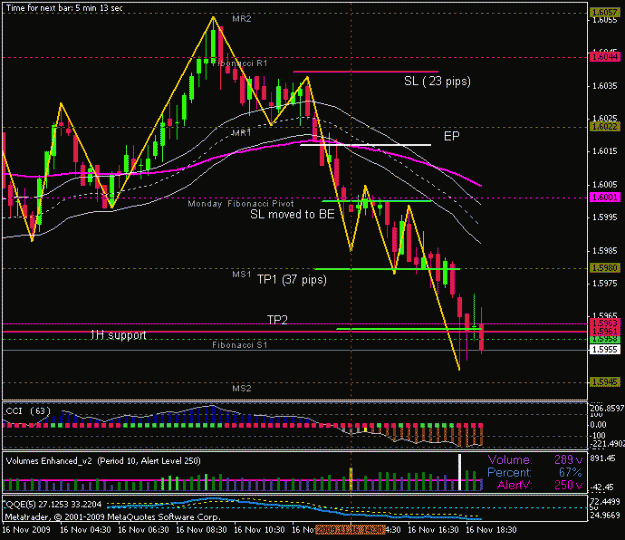Select the white EP horizontal line
This screenshot has width=625, height=540.
366,145
